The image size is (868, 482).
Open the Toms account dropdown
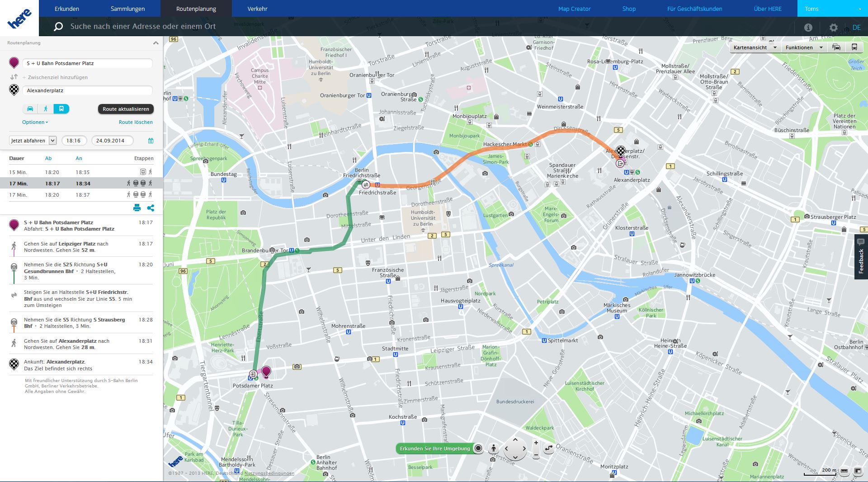833,9
